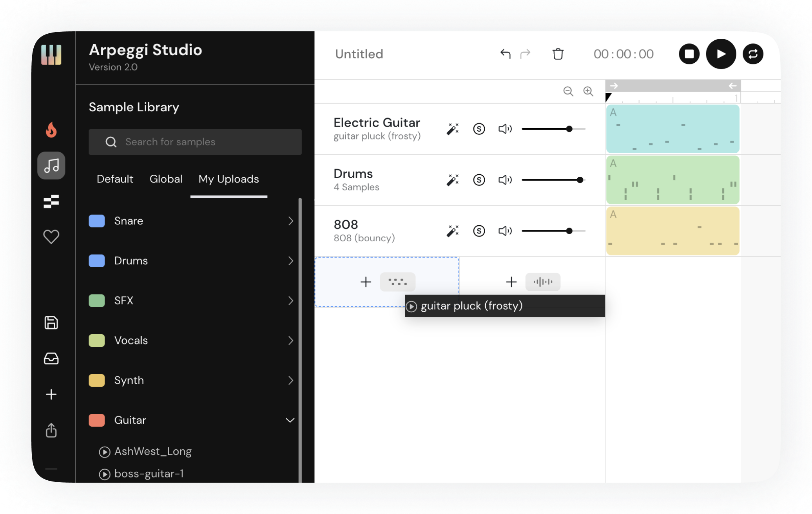Viewport: 812px width, 514px height.
Task: Solo the Drums track
Action: [x=479, y=180]
